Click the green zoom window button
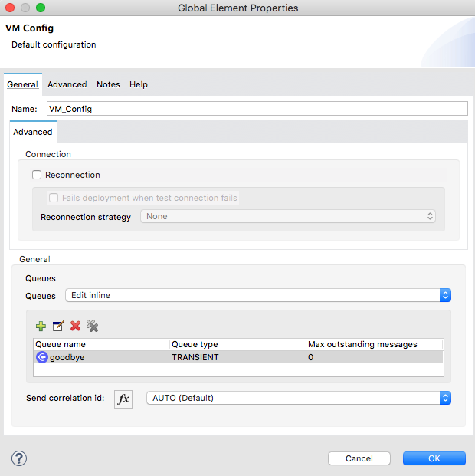Screen dimensions: 475x476 [41, 8]
